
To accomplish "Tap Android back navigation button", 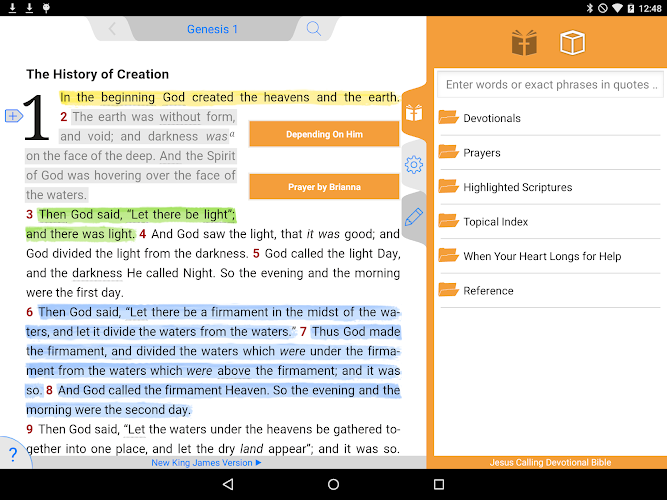I will click(228, 484).
